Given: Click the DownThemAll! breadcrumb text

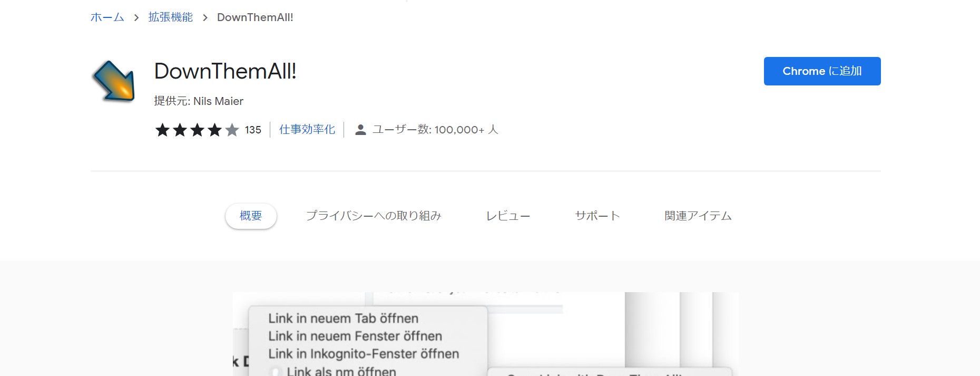Looking at the screenshot, I should tap(255, 17).
